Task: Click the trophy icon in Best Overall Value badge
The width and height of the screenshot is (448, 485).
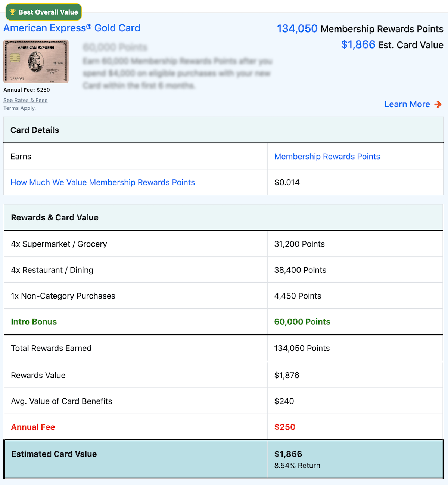Action: [13, 12]
